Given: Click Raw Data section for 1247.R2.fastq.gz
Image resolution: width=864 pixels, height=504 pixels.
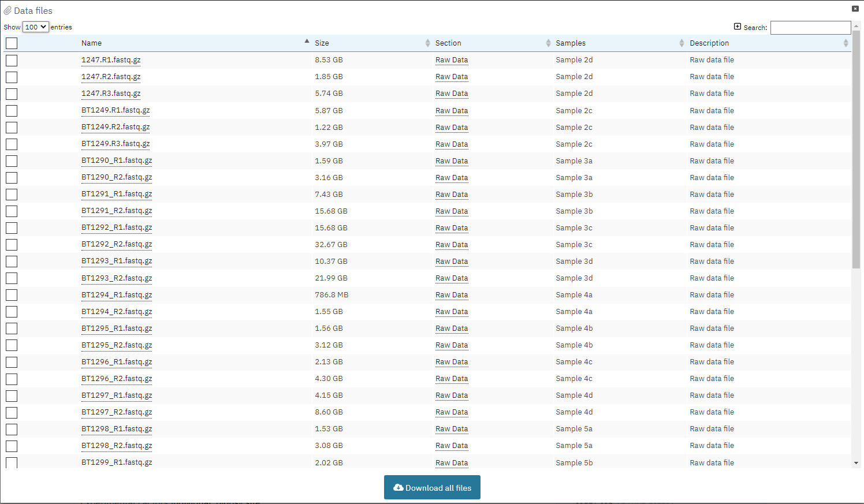Looking at the screenshot, I should (452, 77).
